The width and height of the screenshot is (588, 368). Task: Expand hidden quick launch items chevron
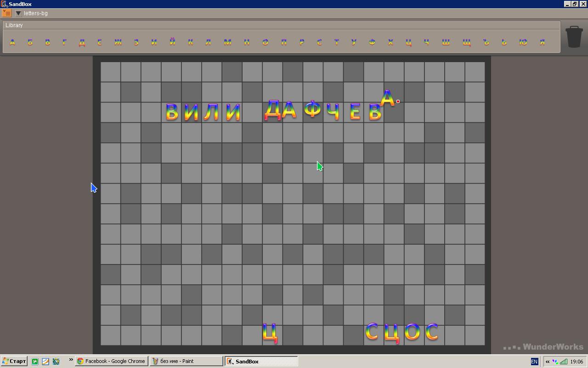click(x=71, y=360)
